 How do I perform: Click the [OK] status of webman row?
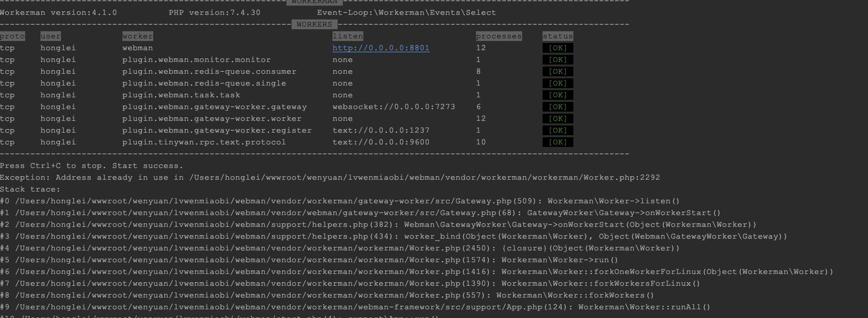click(557, 48)
